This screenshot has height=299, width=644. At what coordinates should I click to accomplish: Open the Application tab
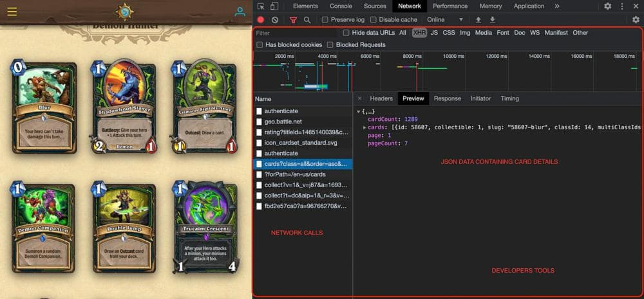point(529,6)
